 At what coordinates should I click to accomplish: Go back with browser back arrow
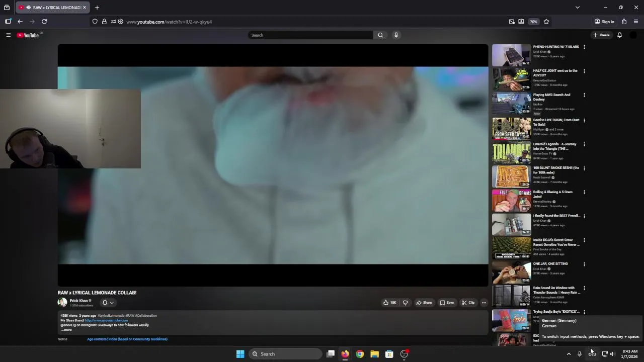(20, 22)
